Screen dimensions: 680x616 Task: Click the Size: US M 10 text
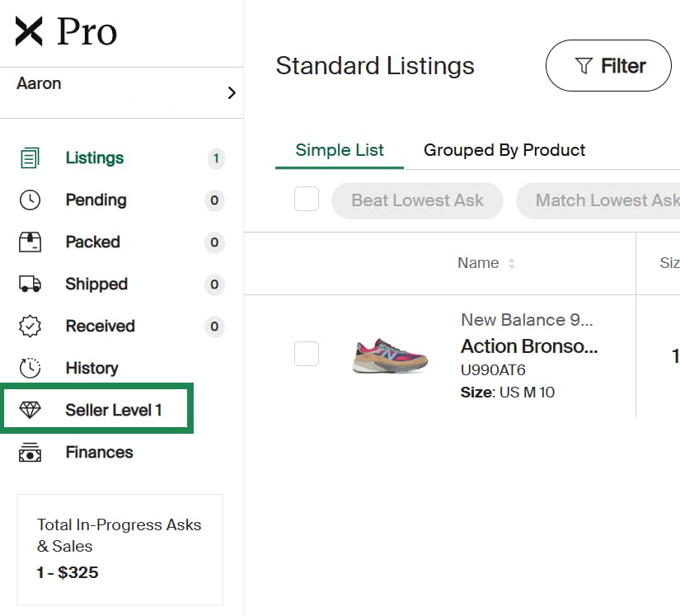(508, 393)
